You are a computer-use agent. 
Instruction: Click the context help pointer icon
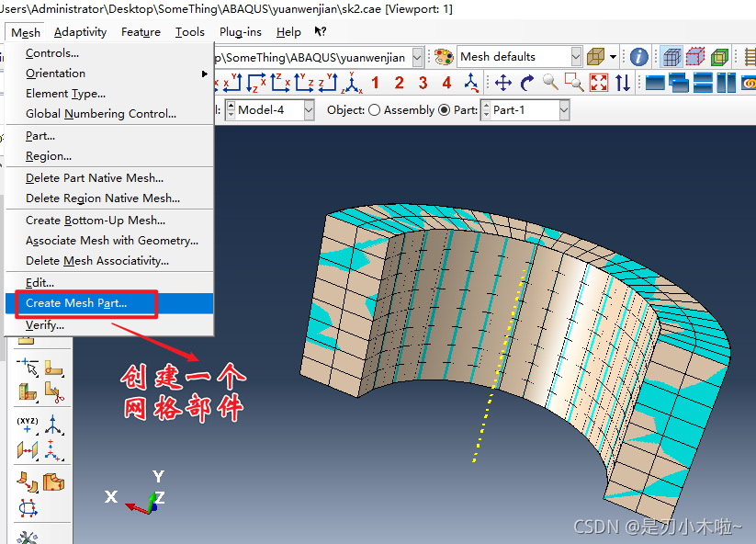[x=321, y=32]
